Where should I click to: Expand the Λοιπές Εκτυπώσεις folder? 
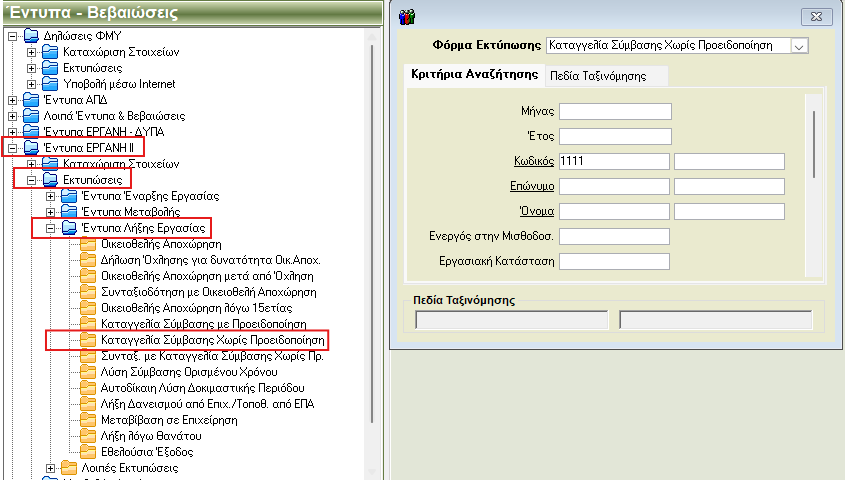point(51,468)
